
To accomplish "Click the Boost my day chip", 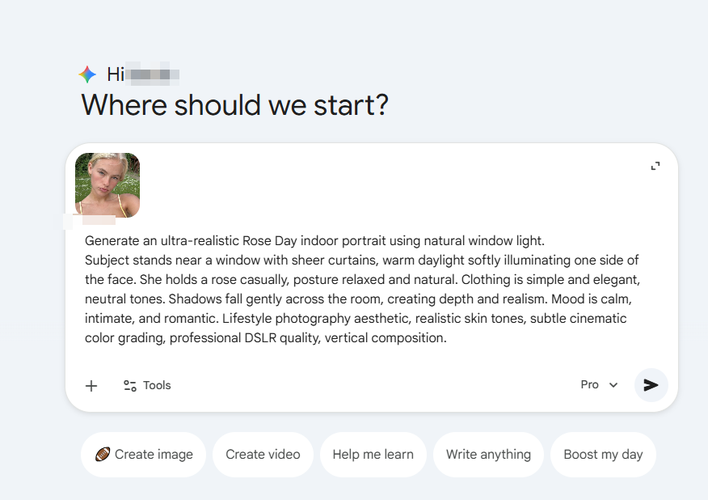I will click(603, 454).
